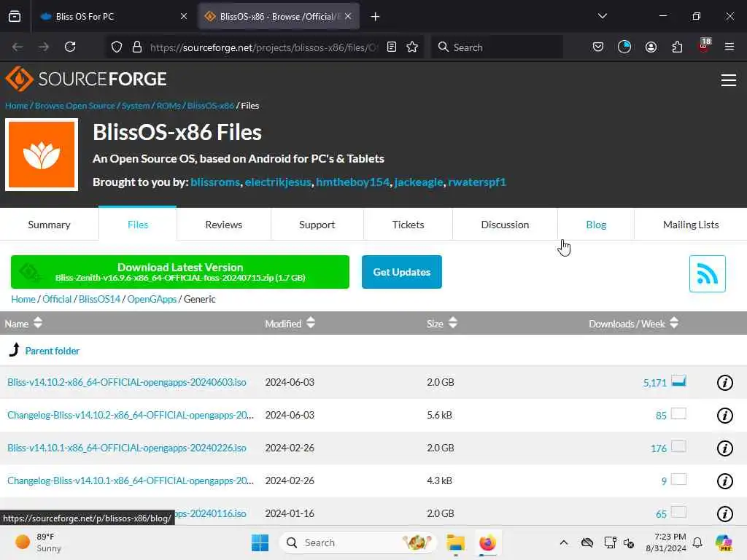Switch to Bliss OS For PC tab
This screenshot has width=747, height=560.
[114, 17]
